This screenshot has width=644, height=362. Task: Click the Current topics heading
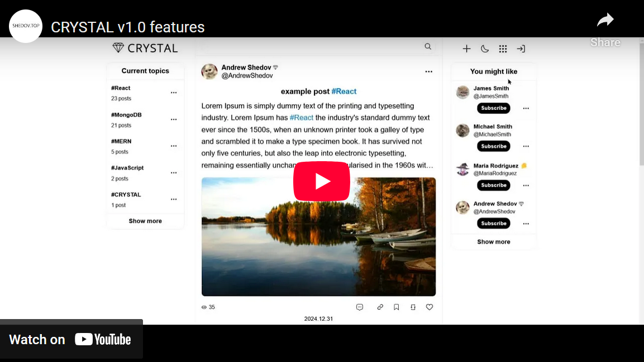[145, 71]
